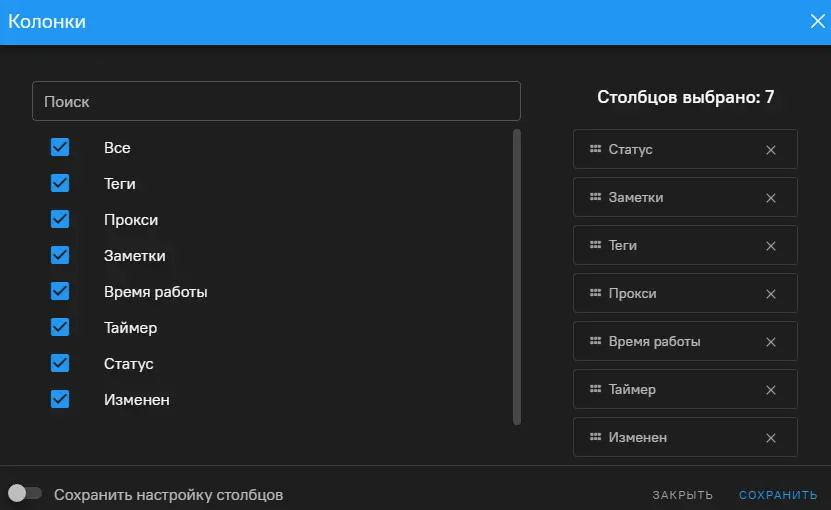Remove Статус column with its X icon

click(770, 150)
